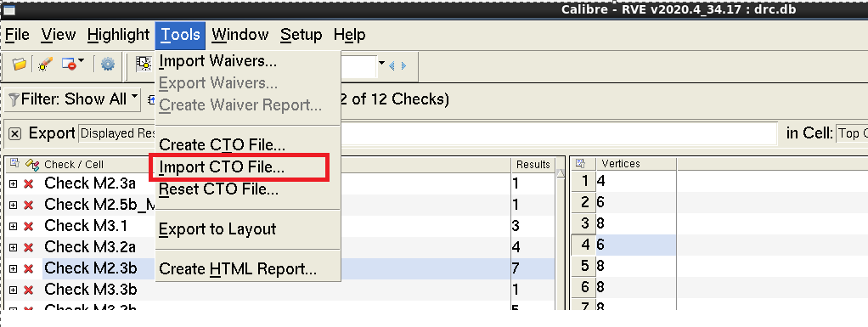Image resolution: width=868 pixels, height=327 pixels.
Task: Open the View menu
Action: (x=58, y=36)
